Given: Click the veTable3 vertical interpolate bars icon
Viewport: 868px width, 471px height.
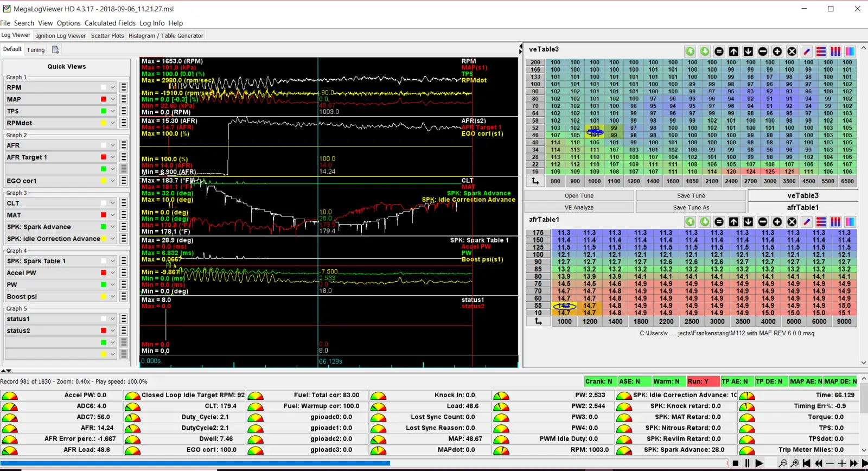Looking at the screenshot, I should (x=836, y=51).
